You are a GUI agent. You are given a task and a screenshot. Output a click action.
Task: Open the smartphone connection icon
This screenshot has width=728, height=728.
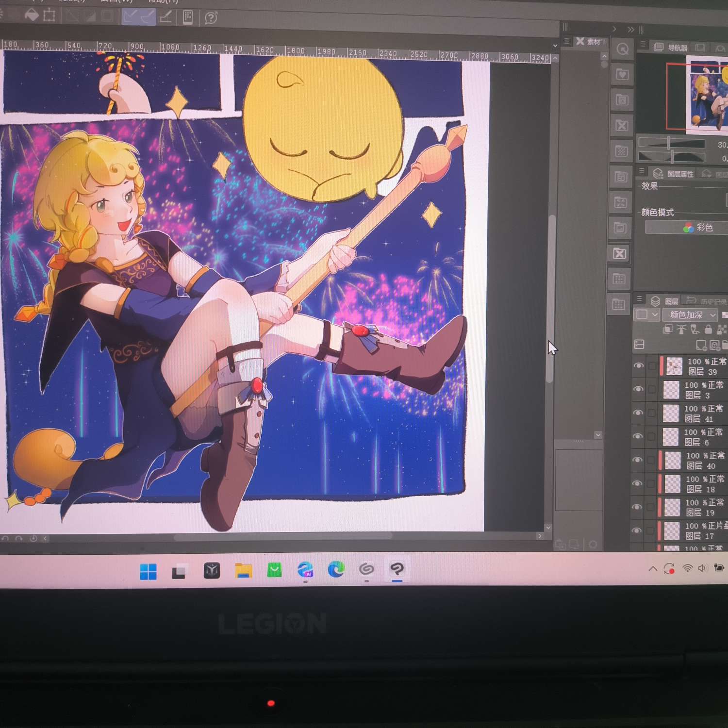pos(188,17)
